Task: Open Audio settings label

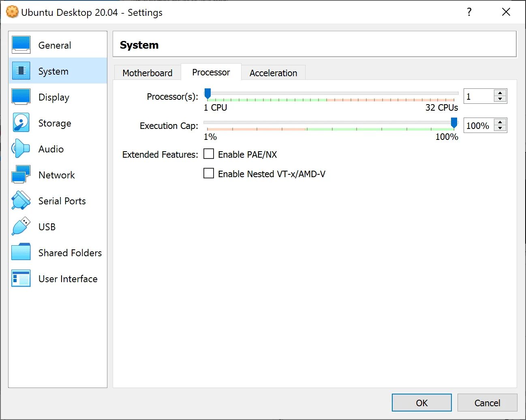Action: coord(51,149)
